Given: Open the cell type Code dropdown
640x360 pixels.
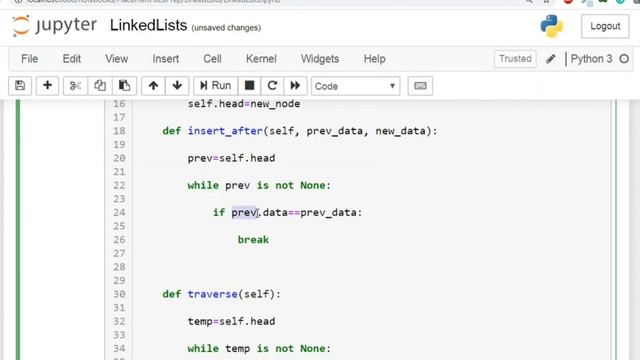Looking at the screenshot, I should (356, 86).
